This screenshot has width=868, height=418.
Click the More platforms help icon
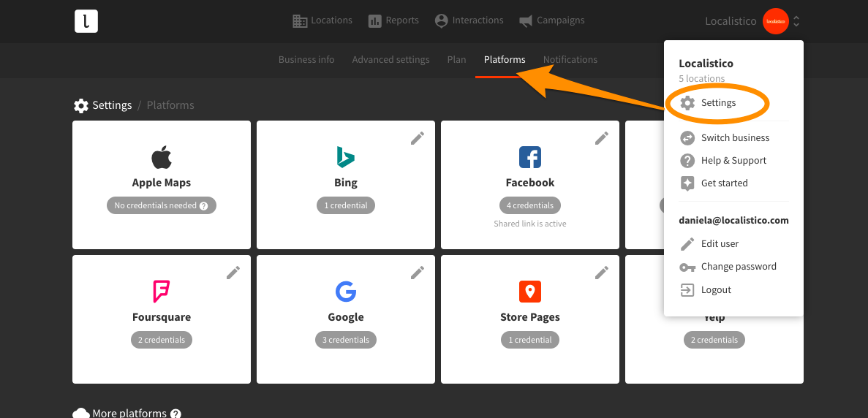[x=176, y=414]
